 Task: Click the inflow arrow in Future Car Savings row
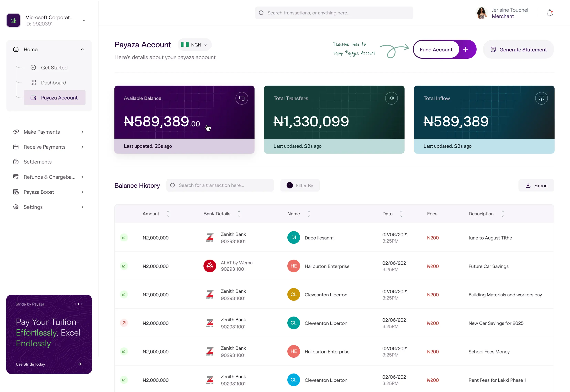click(x=124, y=266)
